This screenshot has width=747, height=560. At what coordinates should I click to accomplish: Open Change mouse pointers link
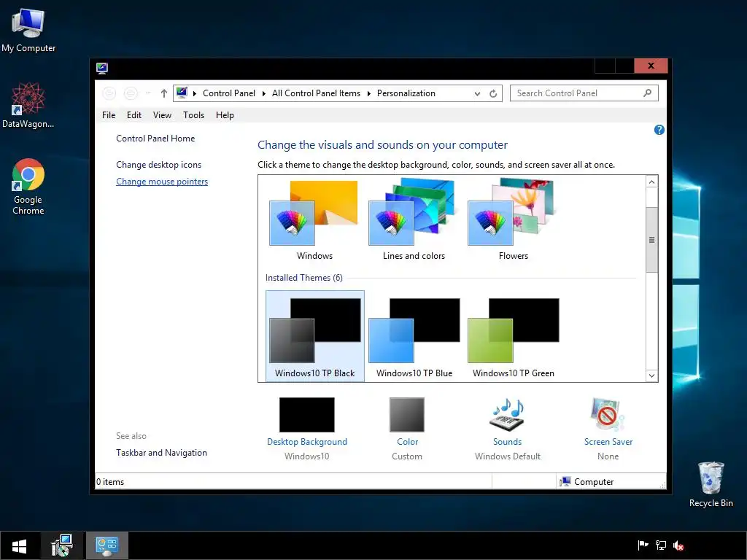[162, 182]
